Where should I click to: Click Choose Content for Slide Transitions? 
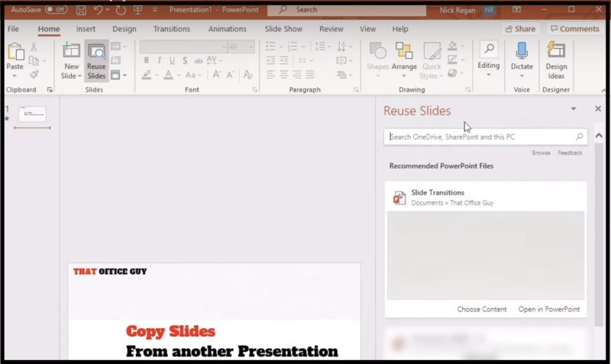[482, 309]
